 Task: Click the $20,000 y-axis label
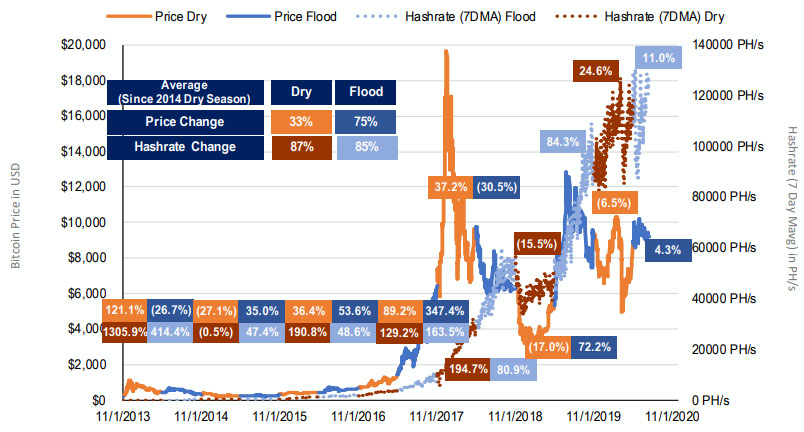pos(79,45)
